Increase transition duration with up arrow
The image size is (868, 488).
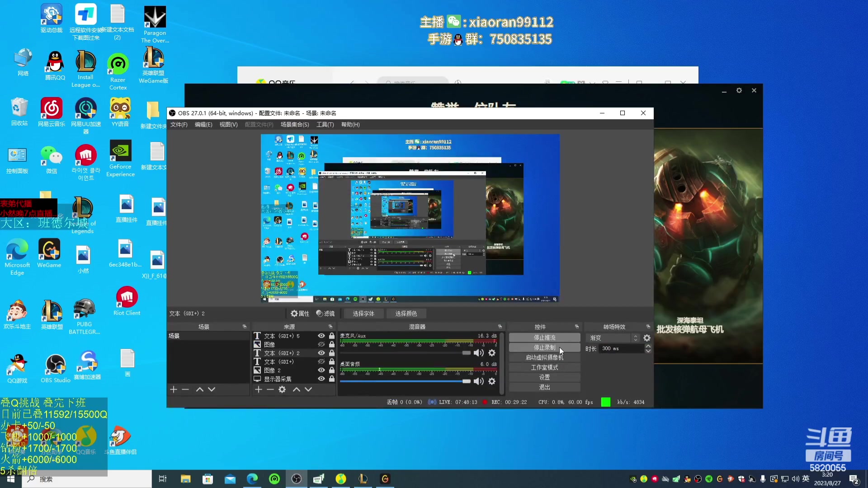click(648, 346)
